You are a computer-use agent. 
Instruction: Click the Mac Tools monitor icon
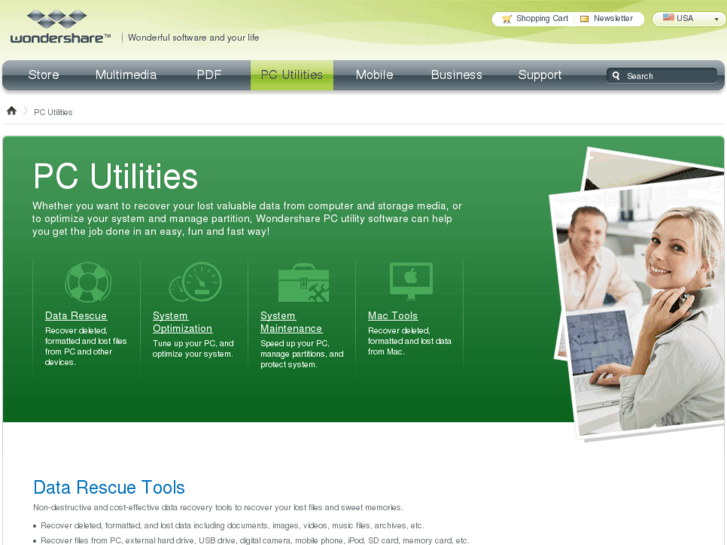411,281
